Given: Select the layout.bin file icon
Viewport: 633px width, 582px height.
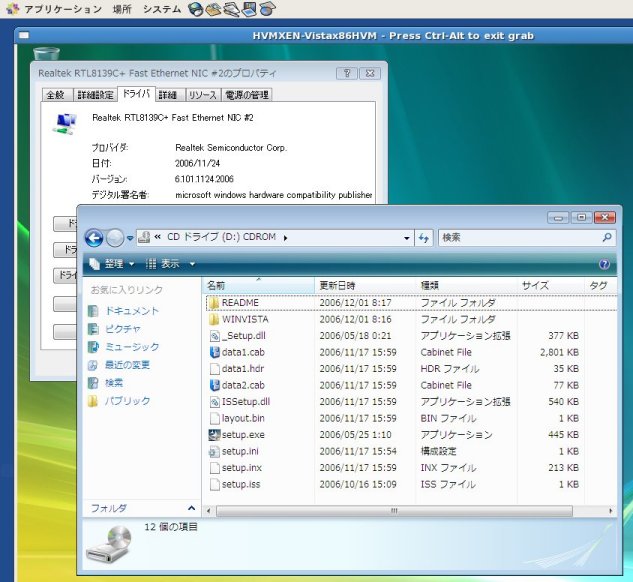Looking at the screenshot, I should pyautogui.click(x=215, y=419).
